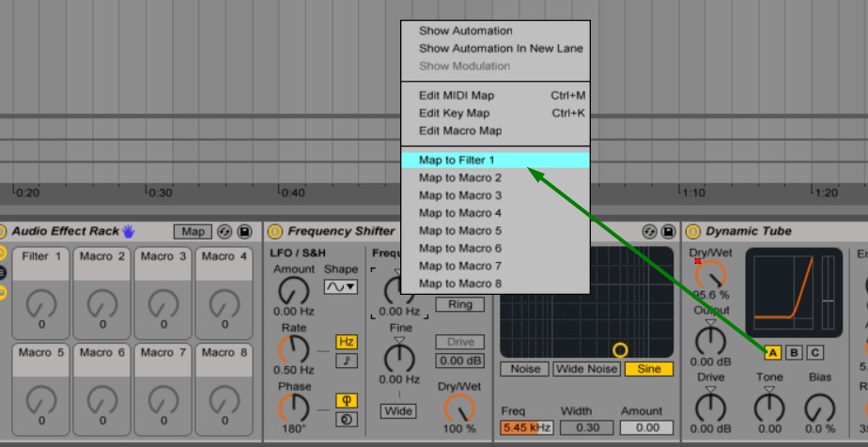Click the LFO note sync rate icon

(347, 361)
